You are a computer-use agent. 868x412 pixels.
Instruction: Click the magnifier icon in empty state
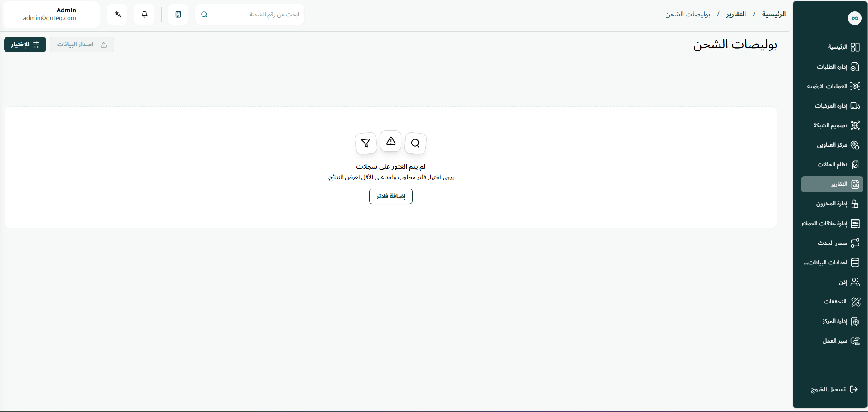pyautogui.click(x=415, y=144)
